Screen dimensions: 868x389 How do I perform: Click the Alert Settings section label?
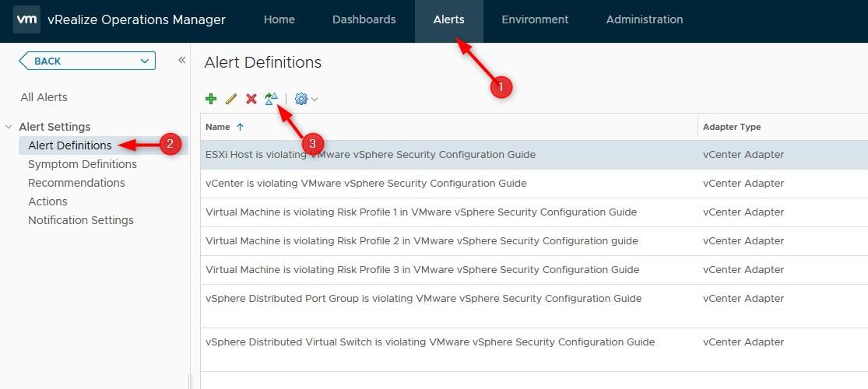54,127
